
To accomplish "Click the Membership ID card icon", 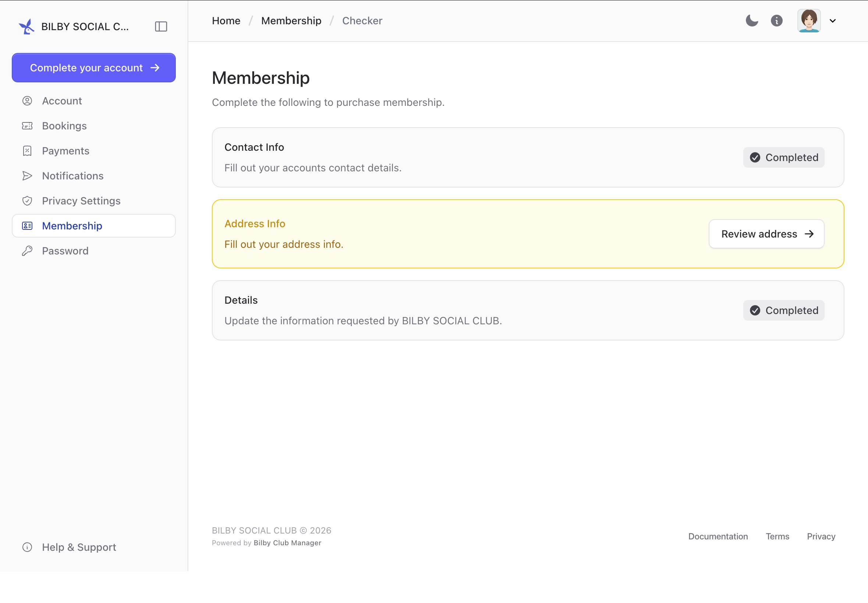I will pos(27,226).
